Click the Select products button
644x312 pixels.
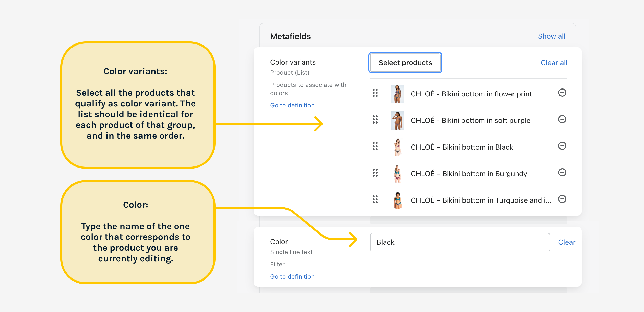[405, 63]
